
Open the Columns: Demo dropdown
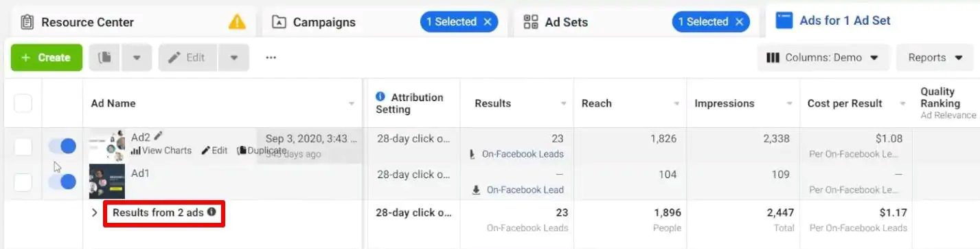coord(823,58)
